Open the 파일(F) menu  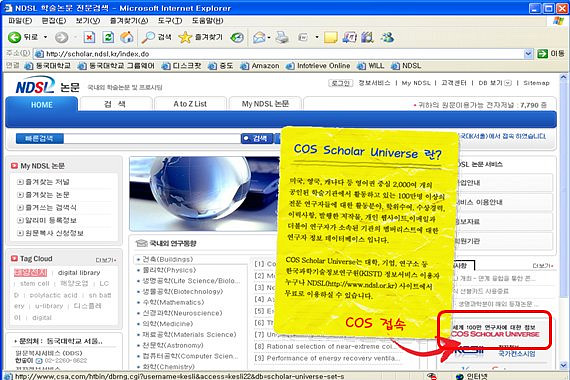20,21
